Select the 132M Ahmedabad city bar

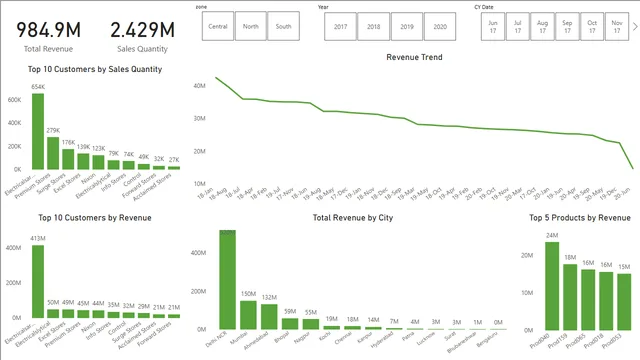pyautogui.click(x=269, y=317)
